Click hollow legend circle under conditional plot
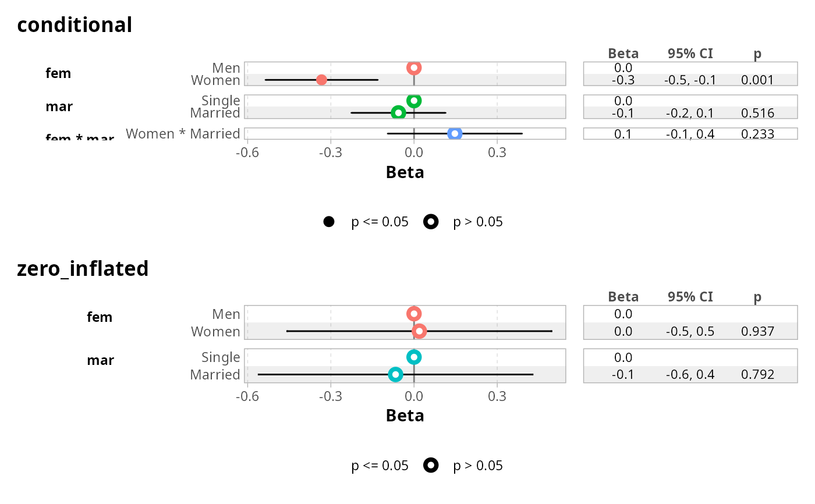The width and height of the screenshot is (815, 504). tap(431, 222)
